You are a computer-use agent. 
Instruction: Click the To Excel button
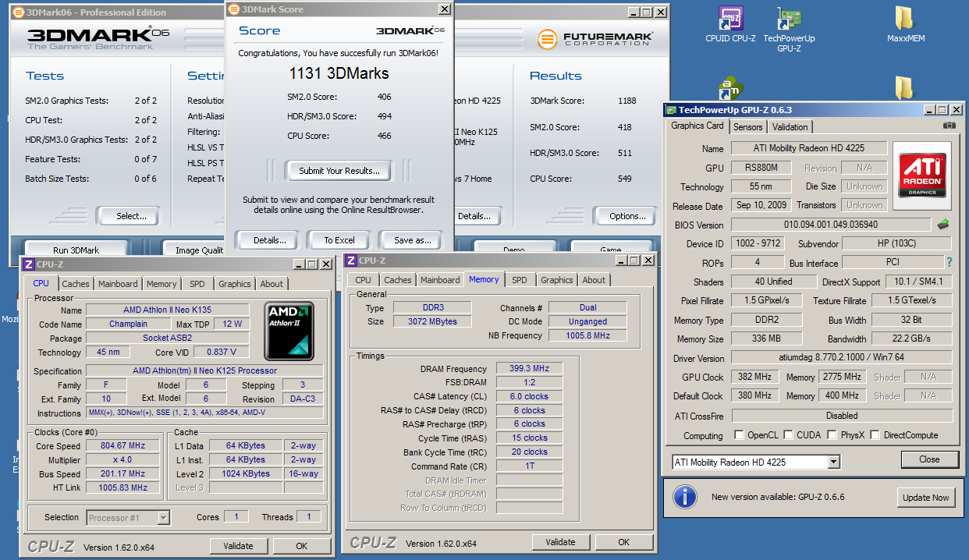click(339, 240)
